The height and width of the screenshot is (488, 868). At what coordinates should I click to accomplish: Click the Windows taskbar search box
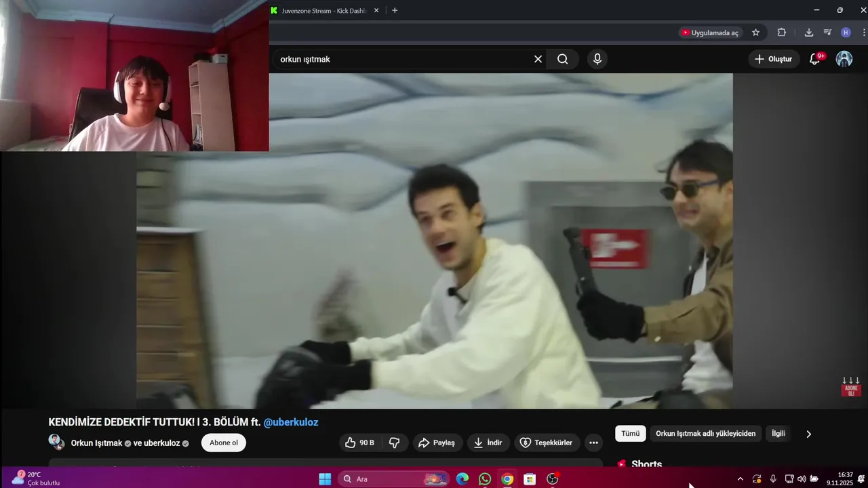pyautogui.click(x=393, y=479)
